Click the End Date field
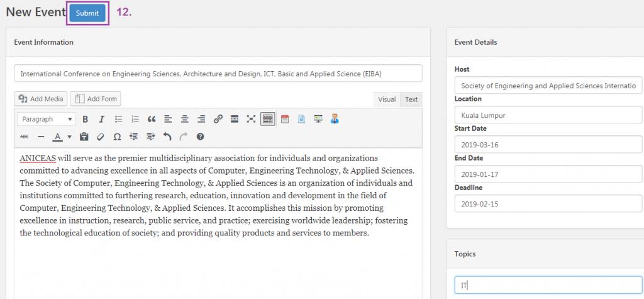644x299 pixels. pos(548,174)
